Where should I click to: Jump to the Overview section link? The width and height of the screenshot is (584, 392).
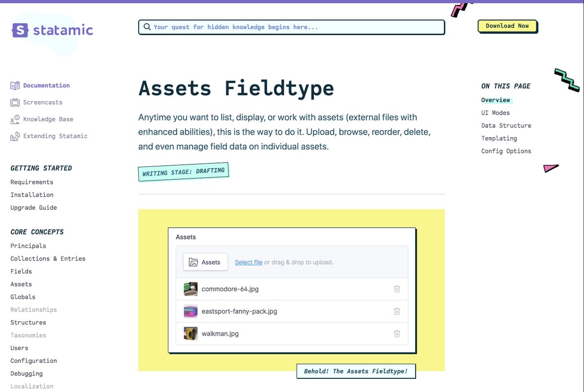click(x=495, y=100)
